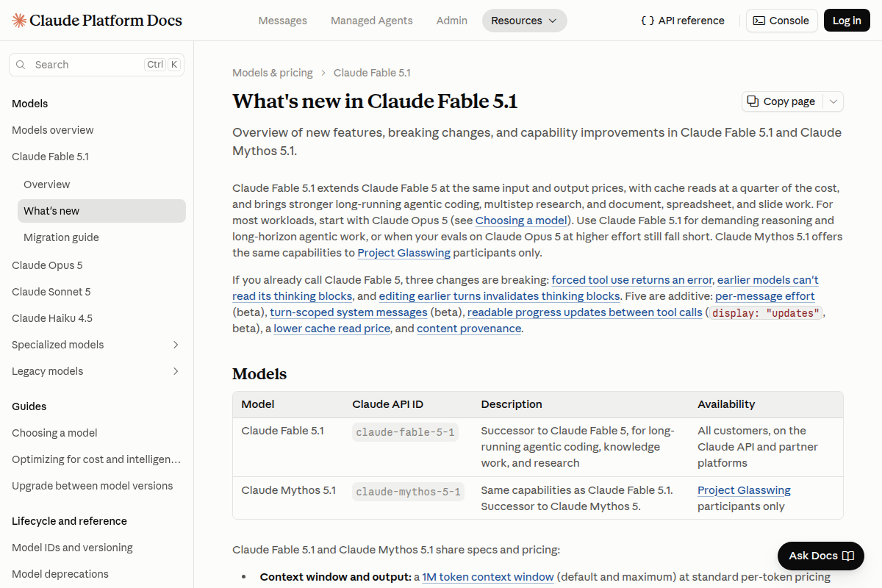This screenshot has height=588, width=882.
Task: Click the claude-fable-5-1 API ID code
Action: pyautogui.click(x=406, y=432)
